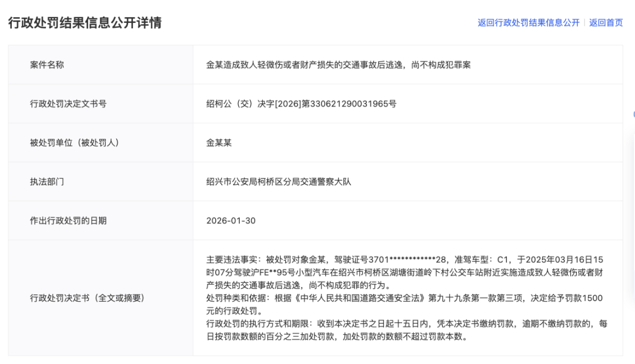Open the 返回行政处罚结果信息公开 link
Viewport: 635px width, 364px height.
coord(529,23)
